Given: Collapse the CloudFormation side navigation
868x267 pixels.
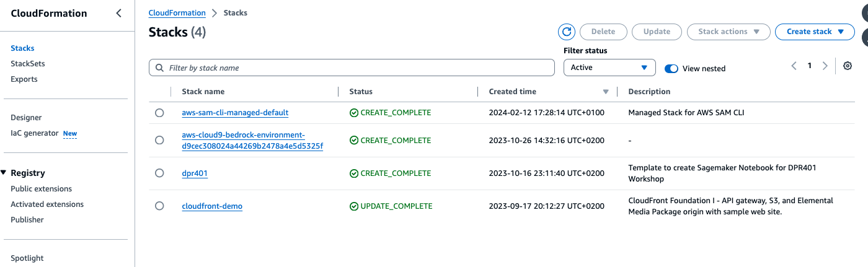Looking at the screenshot, I should tap(119, 14).
